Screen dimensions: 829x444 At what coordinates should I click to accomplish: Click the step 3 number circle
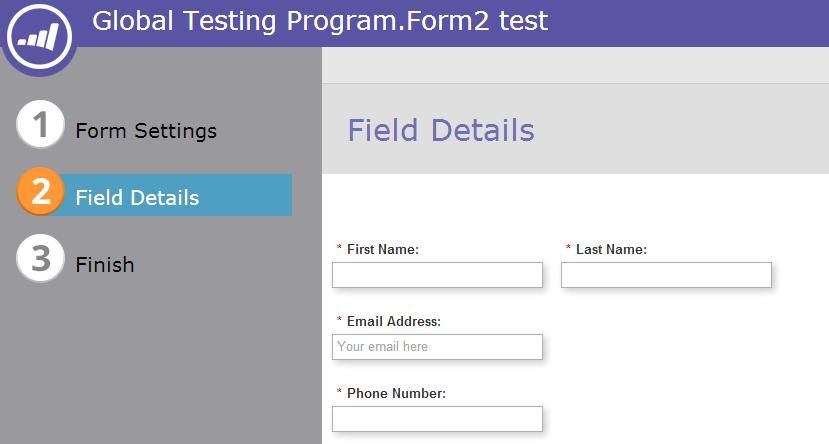coord(41,258)
